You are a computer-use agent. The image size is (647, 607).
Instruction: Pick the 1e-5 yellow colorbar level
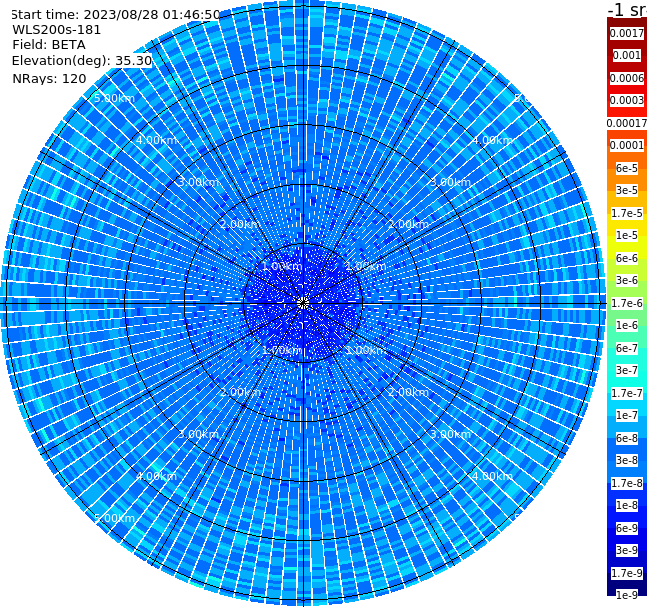click(x=627, y=235)
